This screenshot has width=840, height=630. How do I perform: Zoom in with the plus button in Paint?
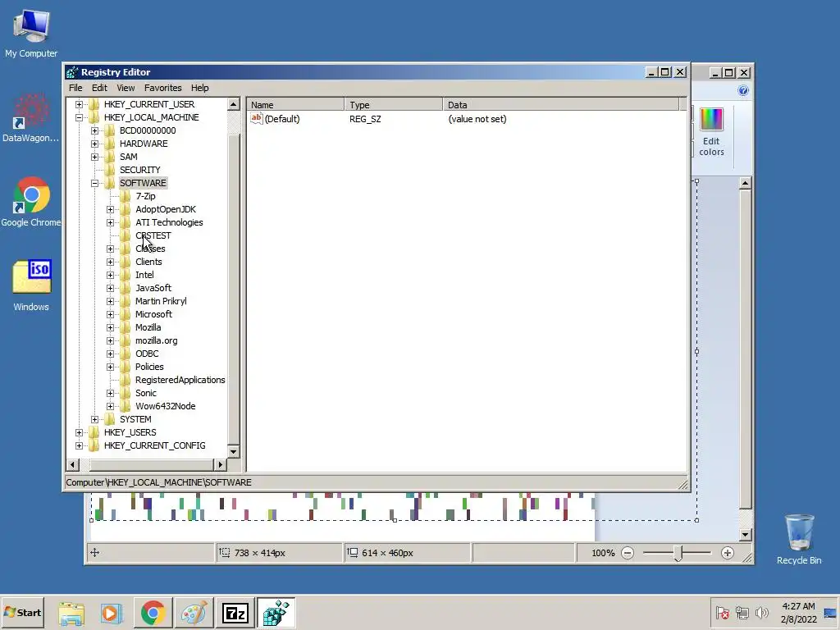[727, 553]
